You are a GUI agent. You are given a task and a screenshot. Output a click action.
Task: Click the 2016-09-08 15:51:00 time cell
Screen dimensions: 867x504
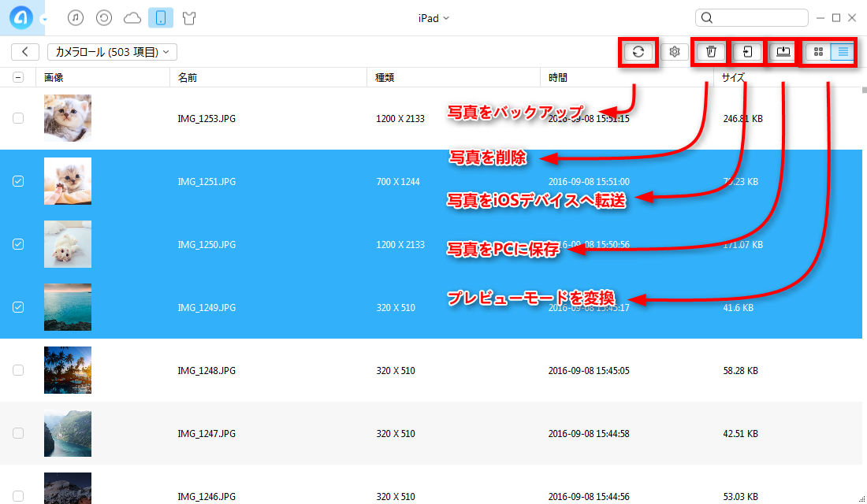589,182
